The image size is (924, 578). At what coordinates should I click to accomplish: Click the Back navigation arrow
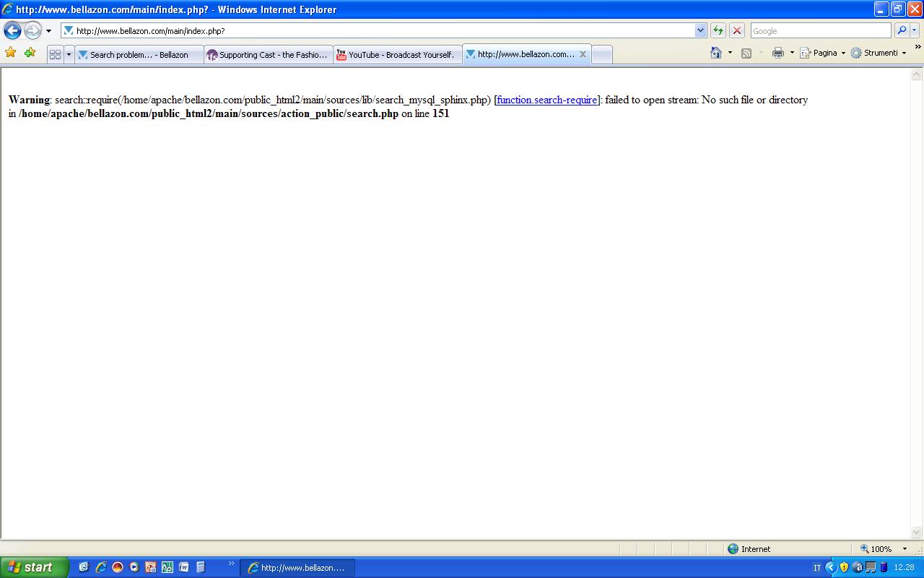[x=12, y=30]
